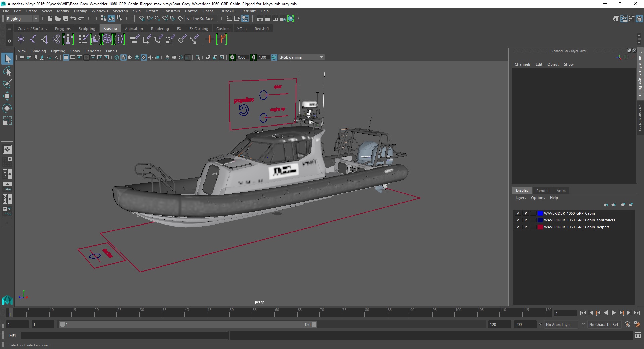The height and width of the screenshot is (349, 644).
Task: Open the Rigging menu set dropdown
Action: pyautogui.click(x=22, y=19)
